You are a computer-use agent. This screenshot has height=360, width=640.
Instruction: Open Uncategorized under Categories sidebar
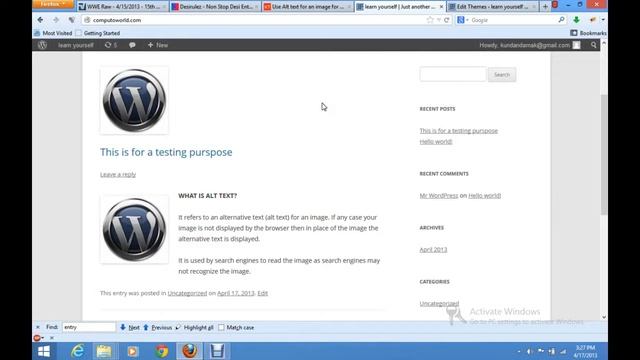click(439, 303)
